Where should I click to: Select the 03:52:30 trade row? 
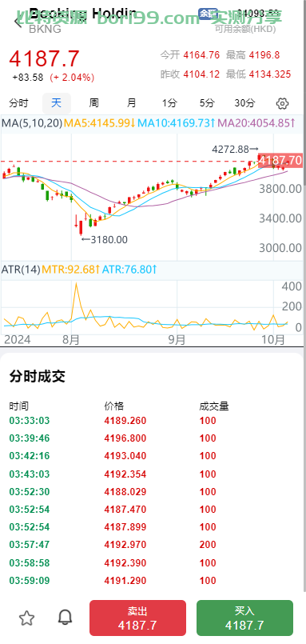coord(153,492)
